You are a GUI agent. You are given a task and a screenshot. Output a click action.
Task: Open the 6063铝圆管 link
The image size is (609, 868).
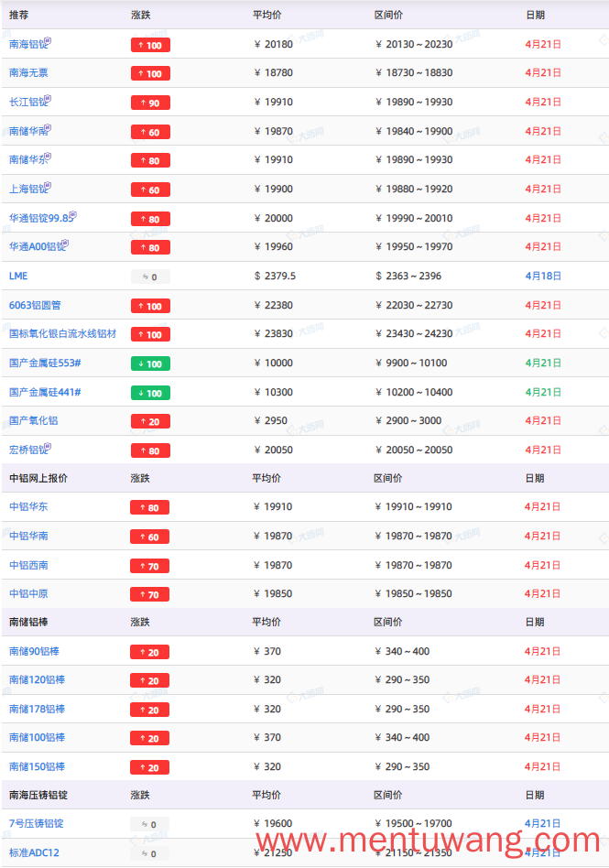(x=35, y=305)
